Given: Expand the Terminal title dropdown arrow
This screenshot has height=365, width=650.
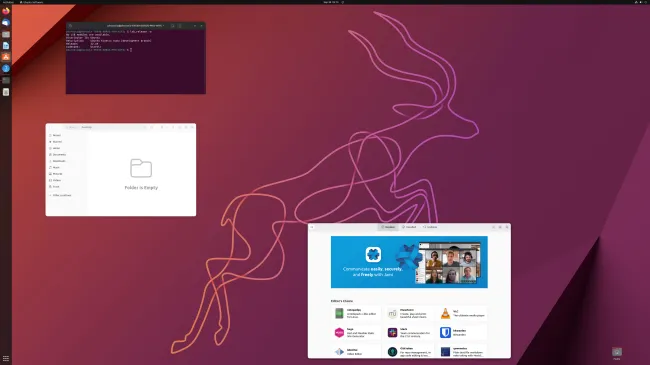Looking at the screenshot, I should pyautogui.click(x=163, y=26).
